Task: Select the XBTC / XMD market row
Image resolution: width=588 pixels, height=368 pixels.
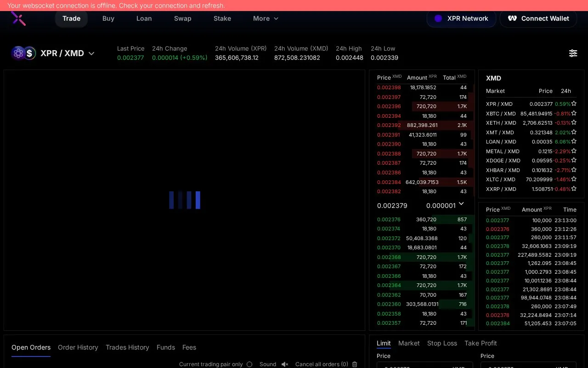Action: click(531, 114)
